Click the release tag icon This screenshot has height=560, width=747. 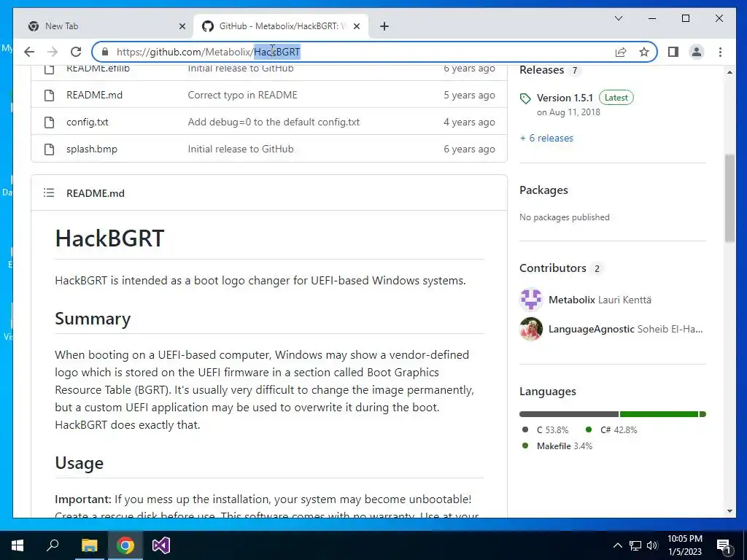pyautogui.click(x=525, y=98)
